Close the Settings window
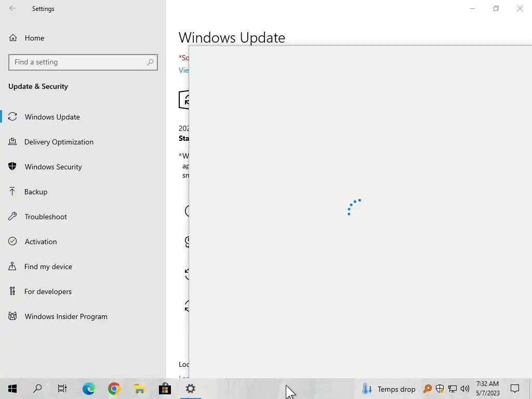 520,8
